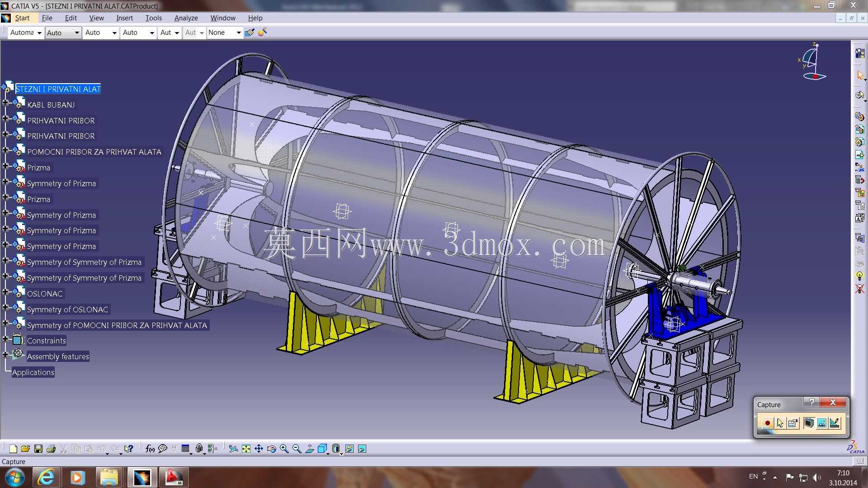Image resolution: width=868 pixels, height=488 pixels.
Task: Open Capture options icon
Action: tap(793, 423)
